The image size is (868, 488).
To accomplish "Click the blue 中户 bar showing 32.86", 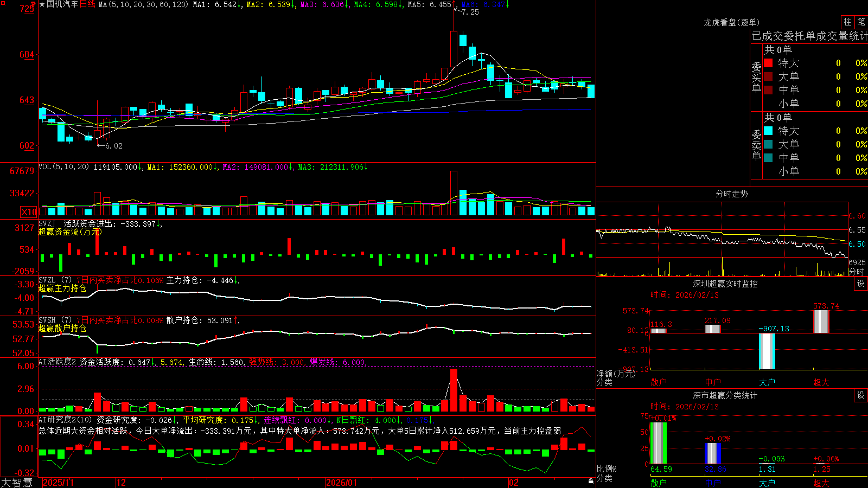I will pyautogui.click(x=713, y=453).
